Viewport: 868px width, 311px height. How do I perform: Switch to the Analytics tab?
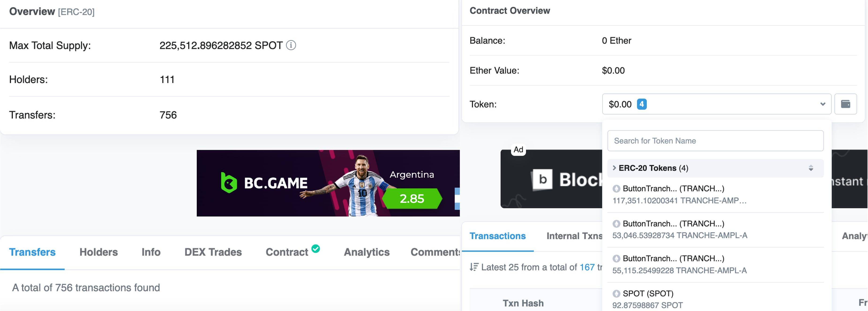click(x=367, y=252)
